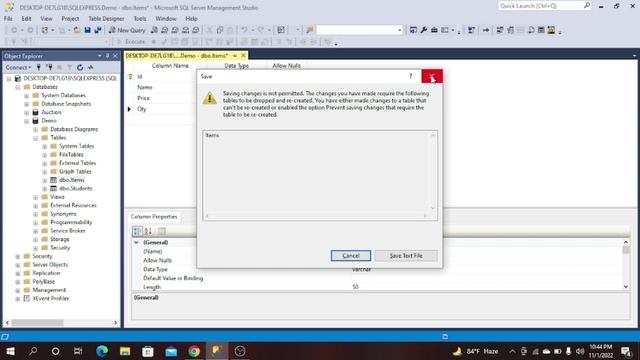This screenshot has width=640, height=360.
Task: Click the Save All toolbar icon
Action: click(x=98, y=30)
